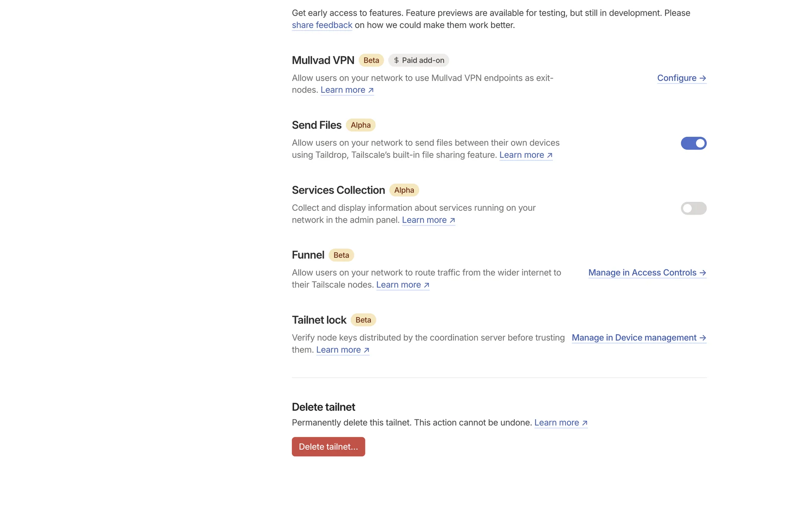Click the Beta badge beside Funnel
Image resolution: width=812 pixels, height=508 pixels.
click(341, 255)
